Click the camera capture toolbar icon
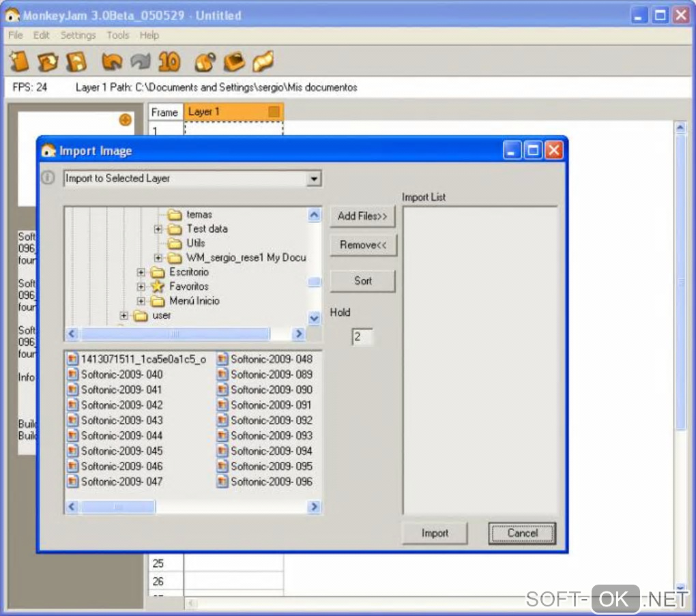 (x=205, y=61)
